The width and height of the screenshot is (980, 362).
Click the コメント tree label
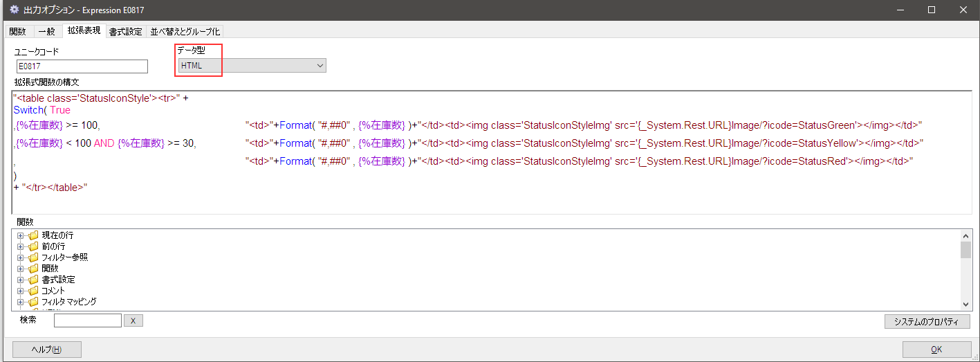pyautogui.click(x=53, y=291)
